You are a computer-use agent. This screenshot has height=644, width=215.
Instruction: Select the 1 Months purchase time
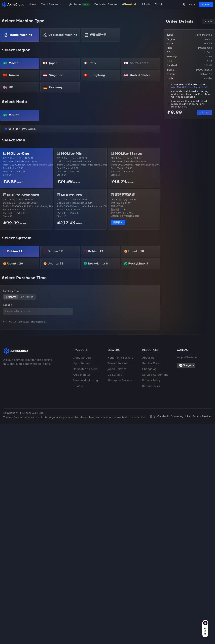pyautogui.click(x=11, y=297)
